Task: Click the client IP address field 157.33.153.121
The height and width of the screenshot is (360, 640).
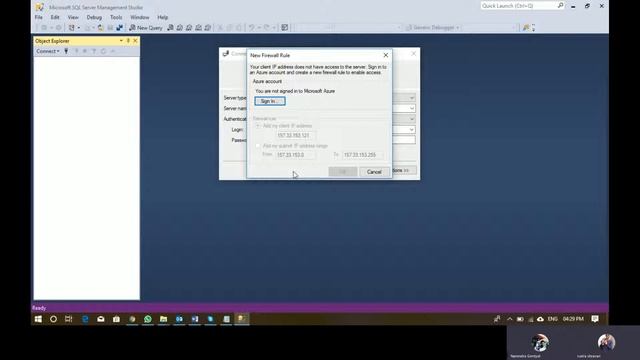Action: click(296, 135)
